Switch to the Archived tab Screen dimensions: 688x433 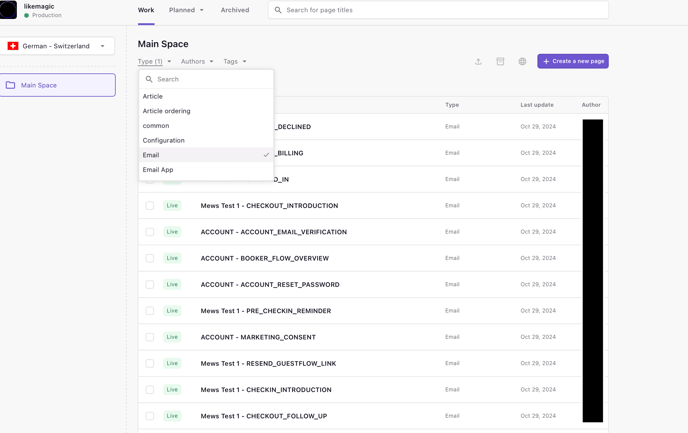(x=235, y=10)
